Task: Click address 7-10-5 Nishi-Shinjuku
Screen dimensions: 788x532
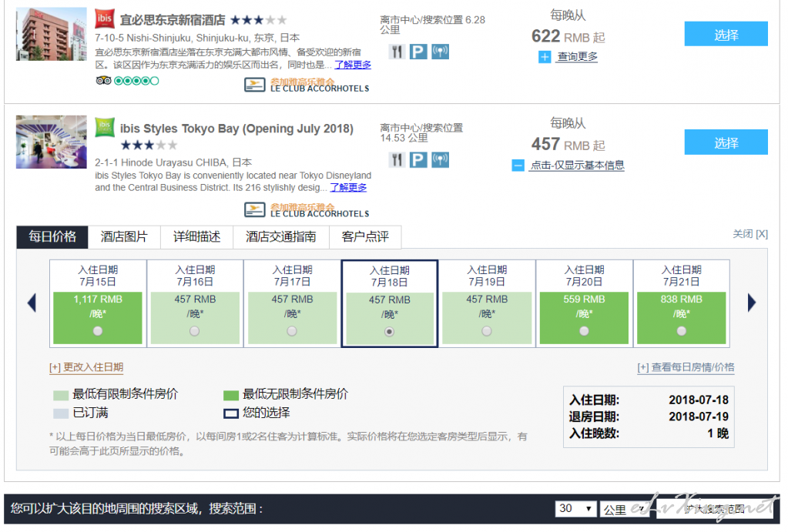Action: click(197, 38)
